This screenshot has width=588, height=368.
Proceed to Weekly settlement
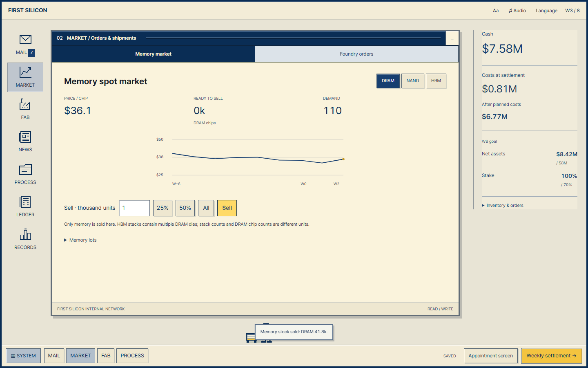tap(552, 356)
